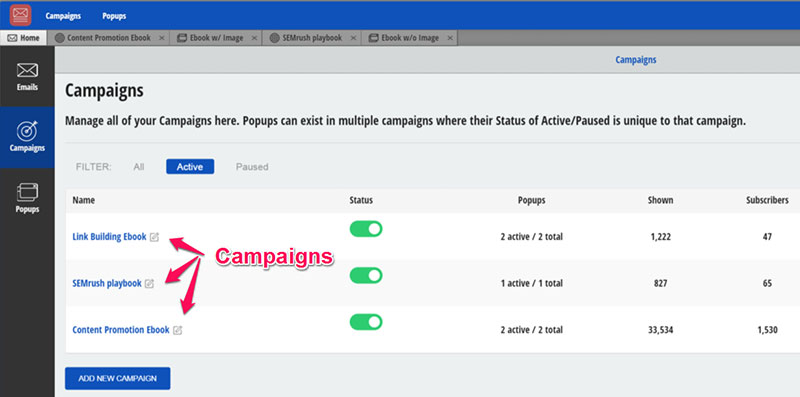Click the Popups column header
Image resolution: width=800 pixels, height=397 pixels.
pos(532,201)
